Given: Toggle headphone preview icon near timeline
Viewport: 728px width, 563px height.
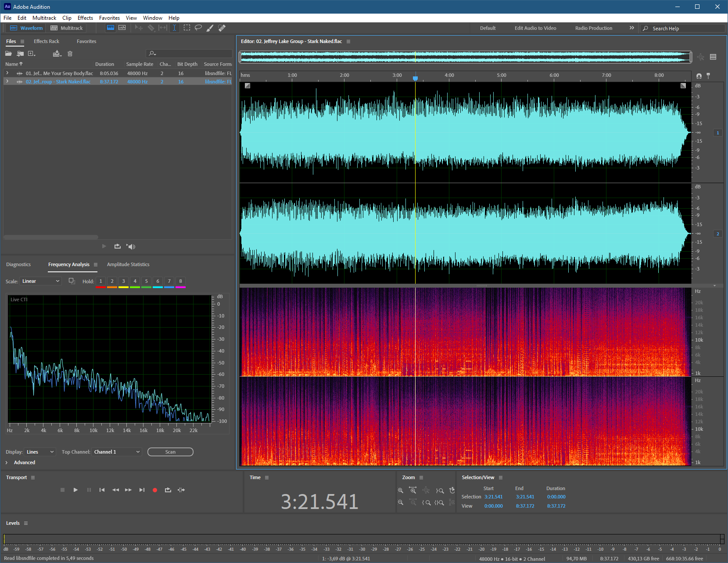Looking at the screenshot, I should pos(699,76).
